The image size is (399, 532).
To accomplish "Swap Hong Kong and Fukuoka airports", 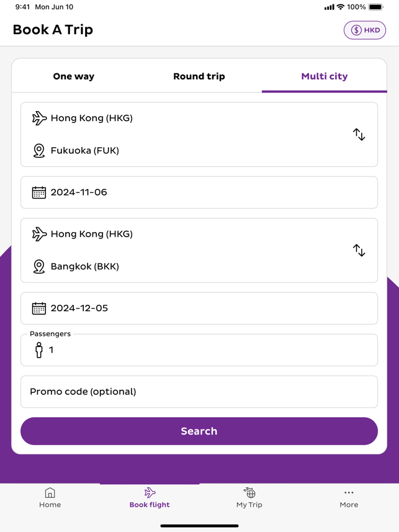I will coord(359,134).
